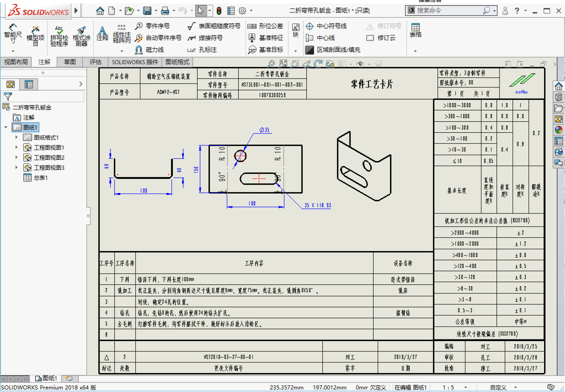The height and width of the screenshot is (392, 565).
Task: Open the Help question mark
Action: [x=517, y=11]
